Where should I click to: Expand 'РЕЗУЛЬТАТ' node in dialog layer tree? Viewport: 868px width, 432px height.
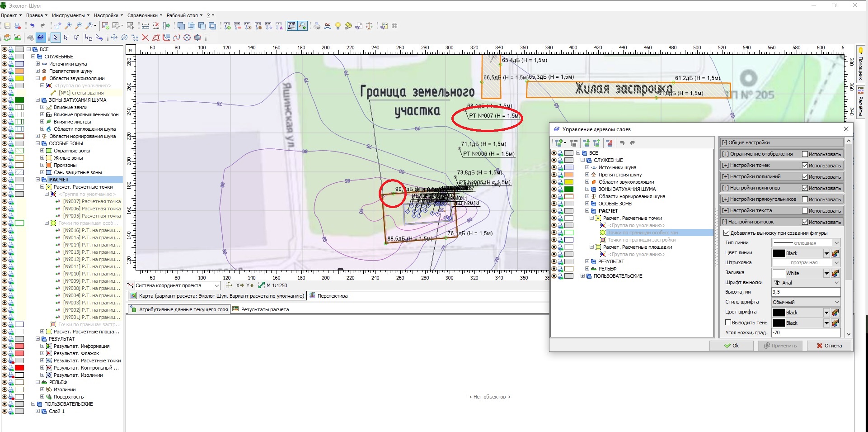pyautogui.click(x=587, y=261)
